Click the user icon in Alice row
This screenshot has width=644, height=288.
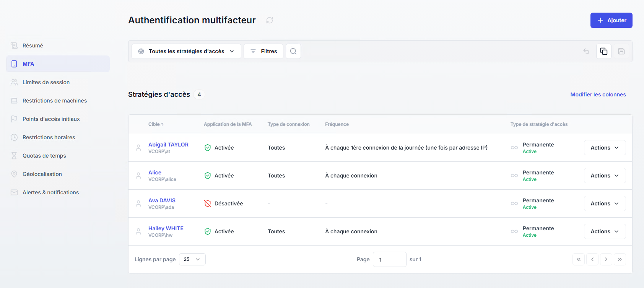tap(138, 176)
